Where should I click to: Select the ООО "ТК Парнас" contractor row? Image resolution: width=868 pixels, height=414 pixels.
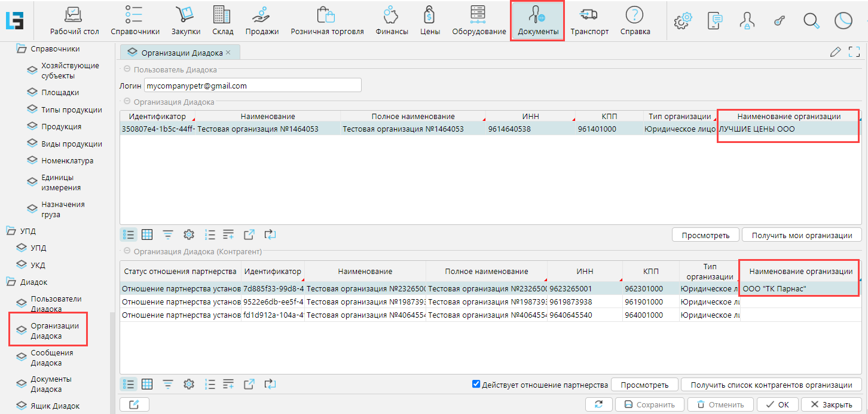[774, 288]
